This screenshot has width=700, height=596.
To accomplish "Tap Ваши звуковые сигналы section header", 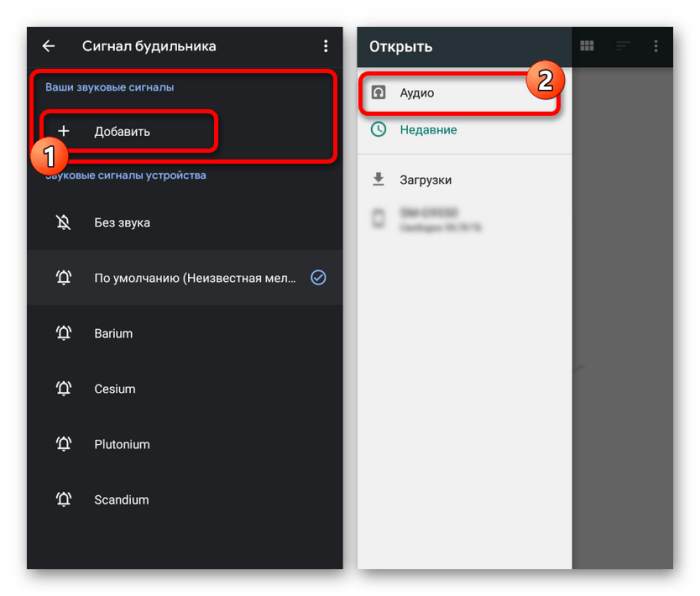I will [109, 87].
